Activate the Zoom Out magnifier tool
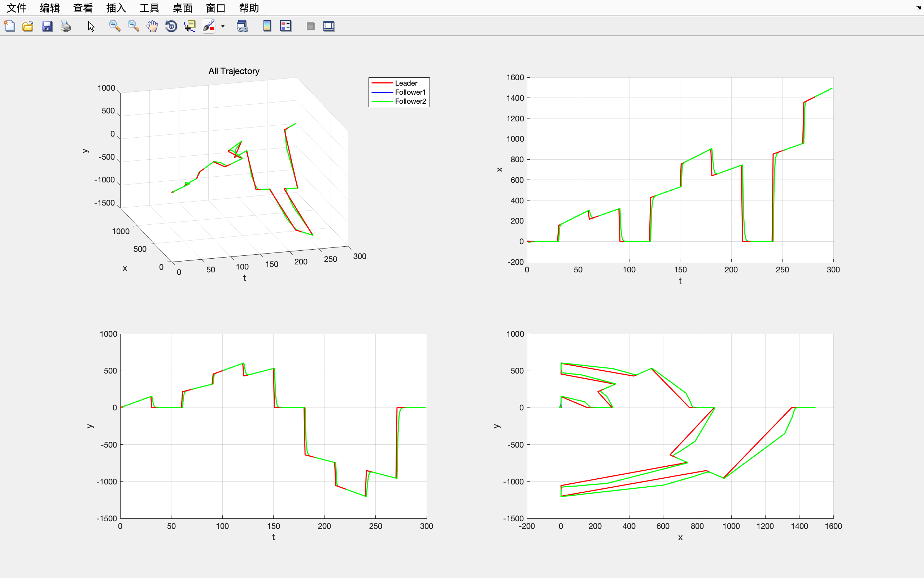This screenshot has width=924, height=578. pos(133,26)
